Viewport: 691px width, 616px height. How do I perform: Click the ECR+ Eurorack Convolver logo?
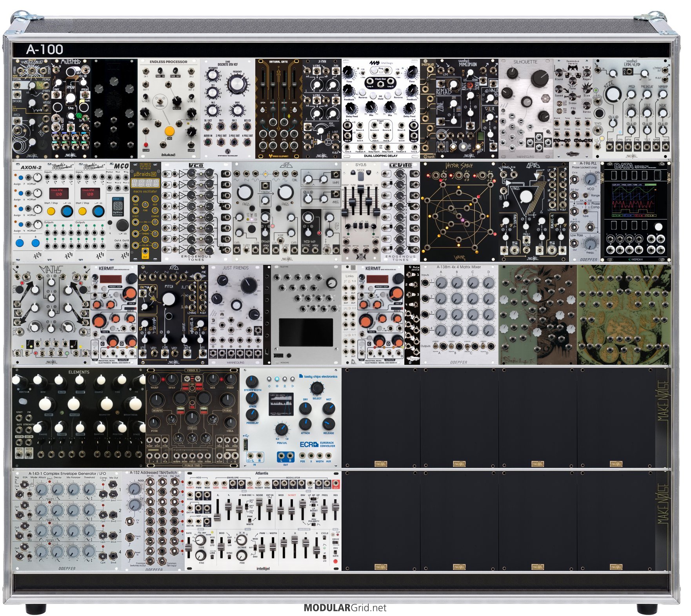coord(317,444)
